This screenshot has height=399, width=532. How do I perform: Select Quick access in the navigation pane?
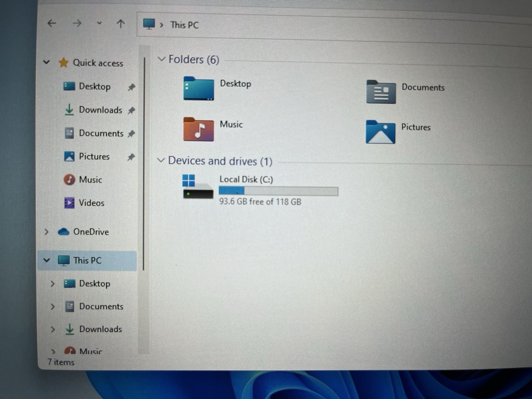pos(98,63)
